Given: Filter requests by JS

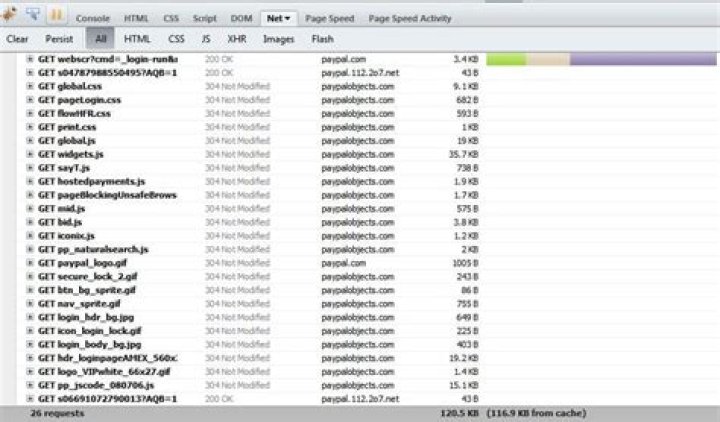Looking at the screenshot, I should (206, 39).
